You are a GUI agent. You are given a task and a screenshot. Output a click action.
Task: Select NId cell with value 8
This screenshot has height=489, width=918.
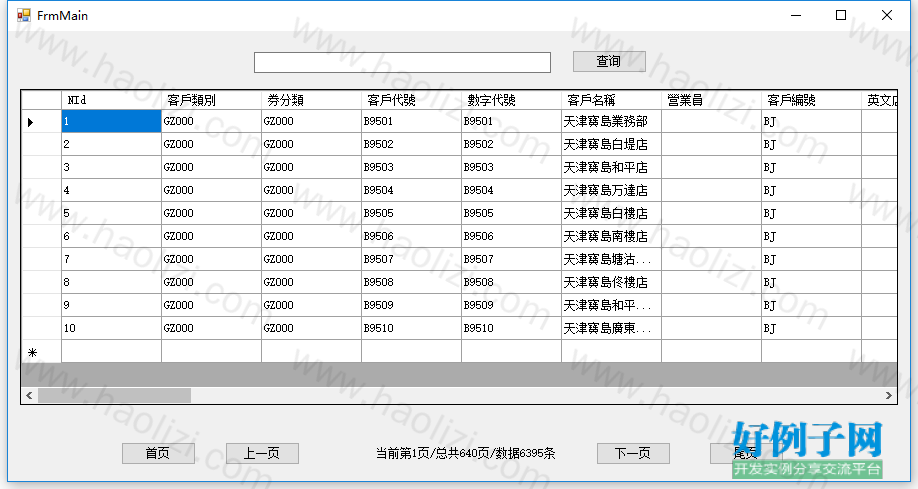(111, 282)
